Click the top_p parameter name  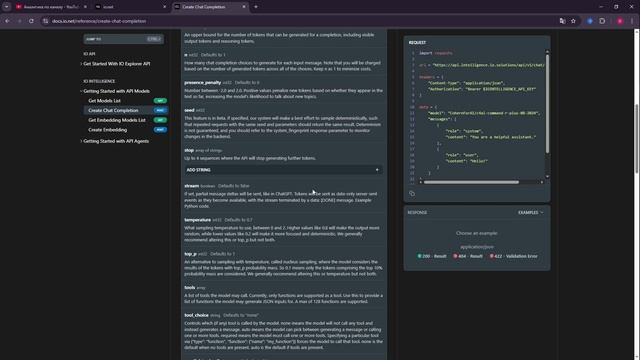point(190,254)
